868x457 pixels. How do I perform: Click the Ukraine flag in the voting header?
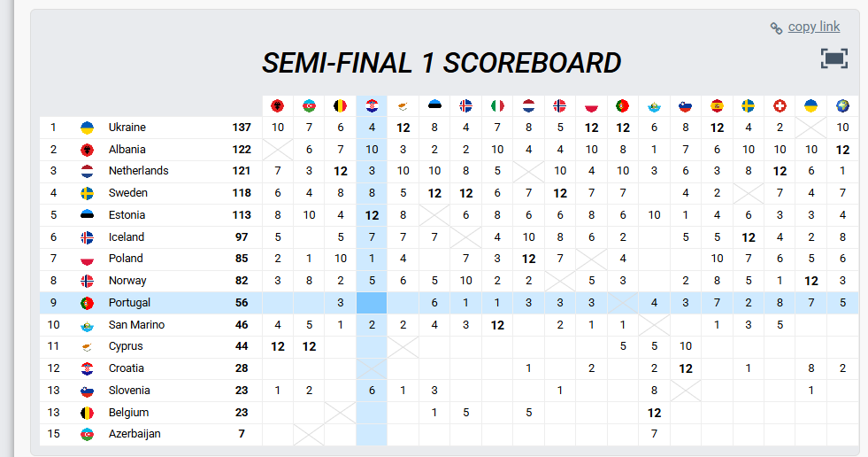(810, 106)
